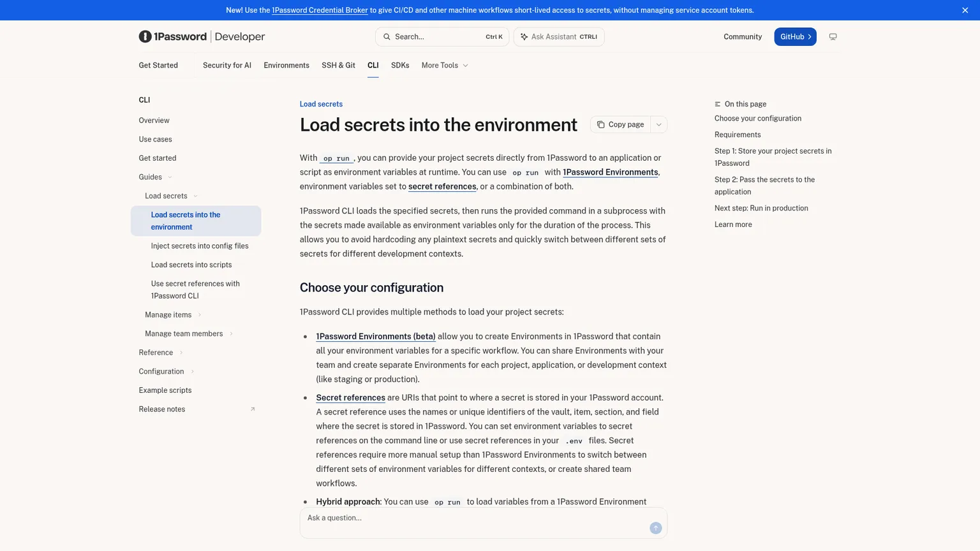Screen dimensions: 980x551
Task: Open the Example scripts sidebar item
Action: pos(165,390)
